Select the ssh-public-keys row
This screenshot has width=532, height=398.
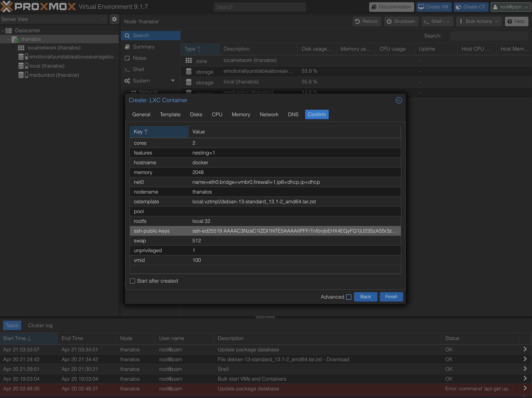tap(265, 231)
